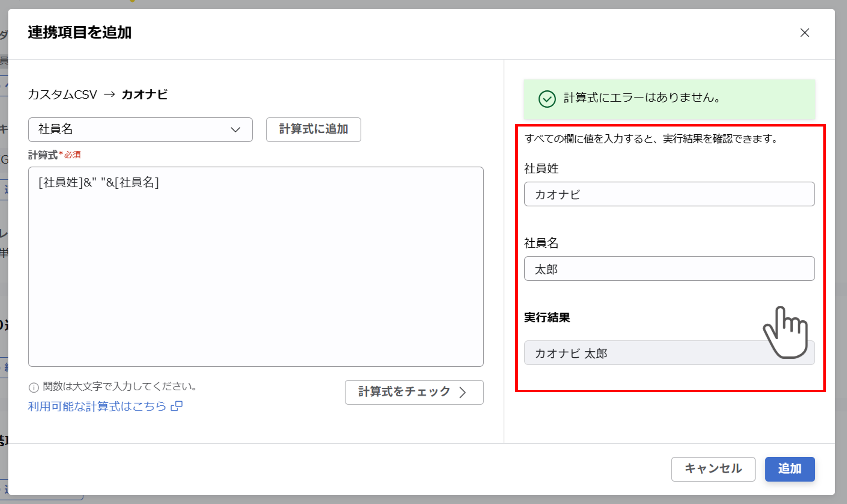Click the 連携項目を追加 dialog title
Image resolution: width=847 pixels, height=504 pixels.
tap(80, 32)
